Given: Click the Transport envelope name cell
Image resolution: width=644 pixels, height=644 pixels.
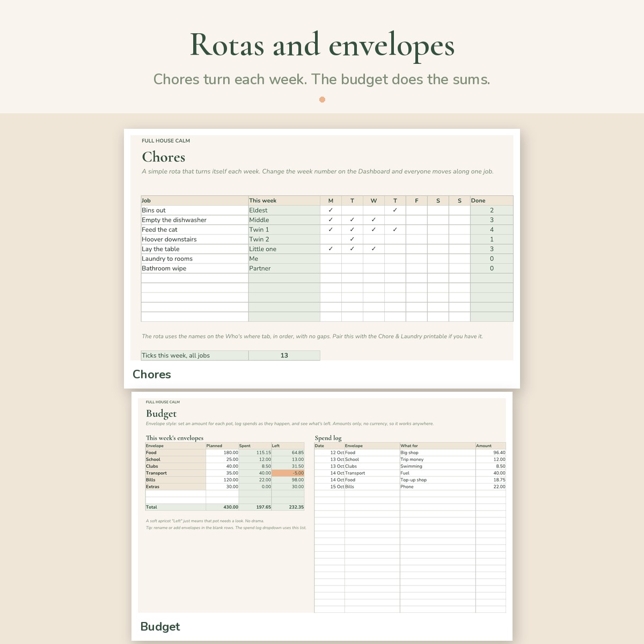Looking at the screenshot, I should tap(175, 473).
